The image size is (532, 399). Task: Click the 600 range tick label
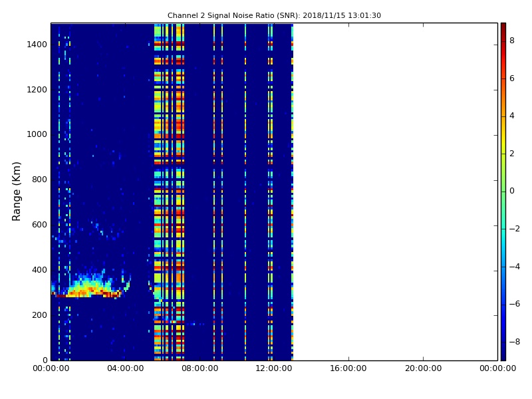coord(39,225)
